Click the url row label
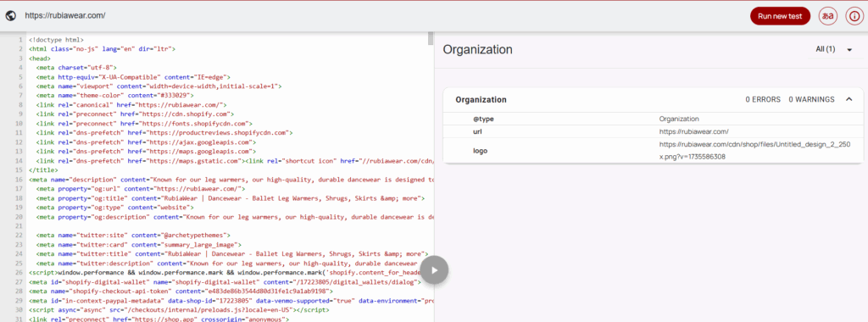The width and height of the screenshot is (868, 322). [477, 131]
